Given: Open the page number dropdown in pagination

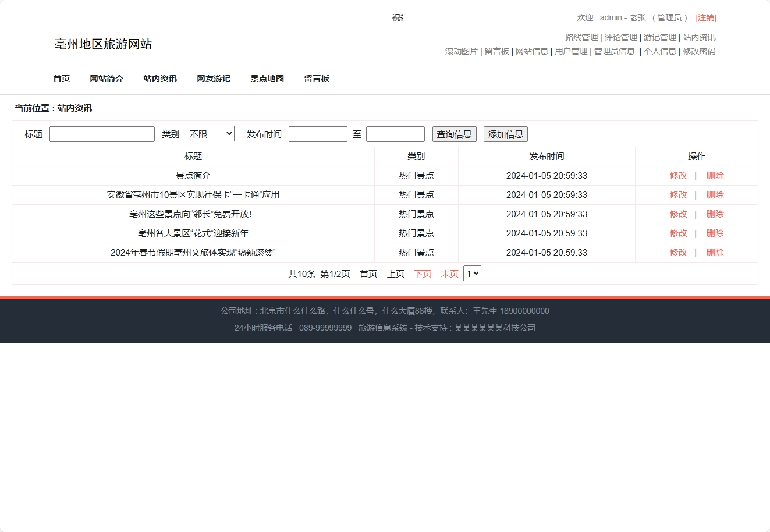Looking at the screenshot, I should (x=472, y=273).
